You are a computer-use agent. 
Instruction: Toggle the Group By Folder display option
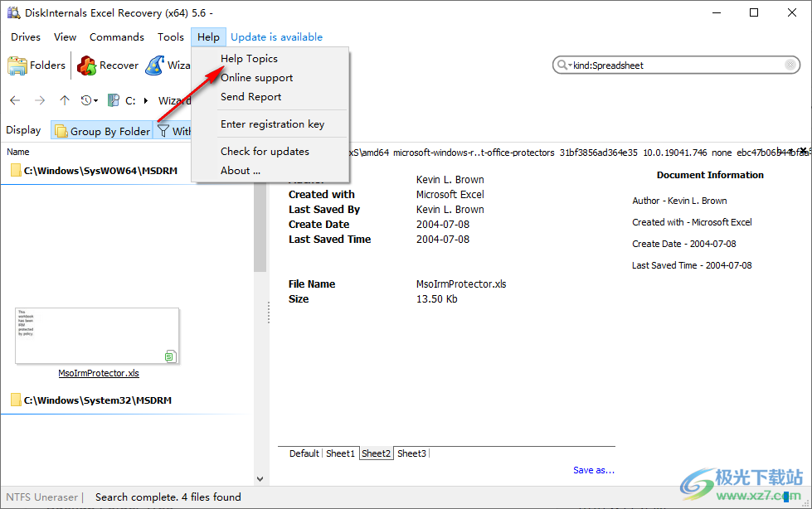pyautogui.click(x=102, y=131)
